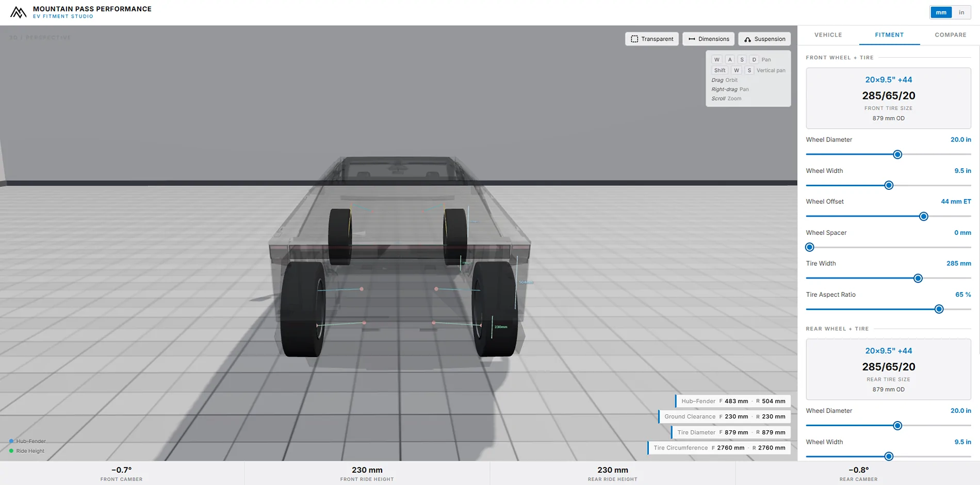Click the Mountain Pass Performance logo icon
The height and width of the screenshot is (485, 980).
click(x=18, y=12)
